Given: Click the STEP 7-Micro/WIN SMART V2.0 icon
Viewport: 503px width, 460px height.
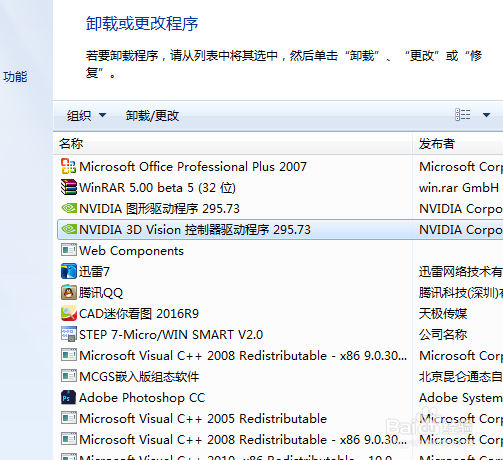Looking at the screenshot, I should (x=69, y=334).
